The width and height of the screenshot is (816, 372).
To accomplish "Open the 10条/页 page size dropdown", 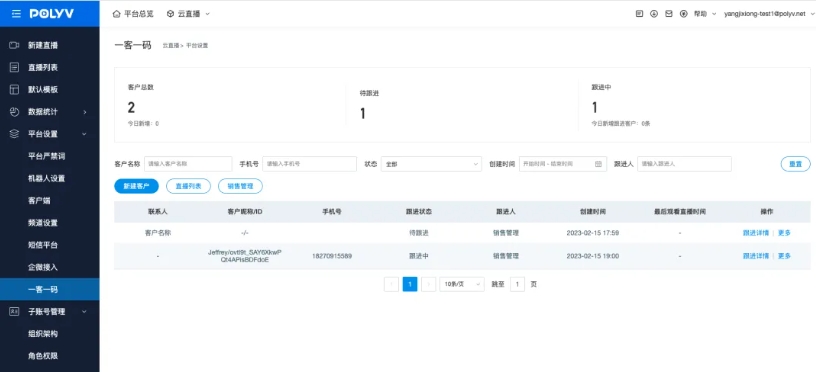I will pyautogui.click(x=462, y=284).
